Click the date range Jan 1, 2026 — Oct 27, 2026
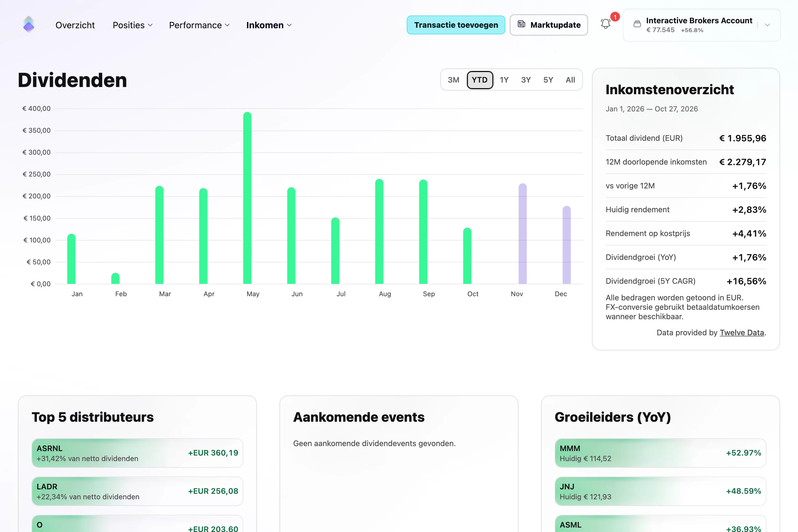The image size is (798, 532). [x=652, y=109]
